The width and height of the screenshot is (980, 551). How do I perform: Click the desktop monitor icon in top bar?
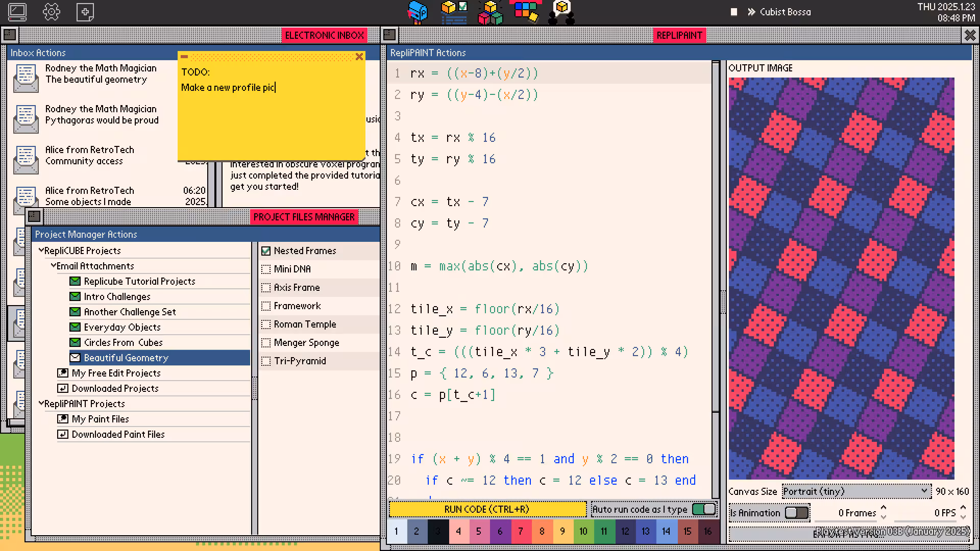click(x=17, y=12)
